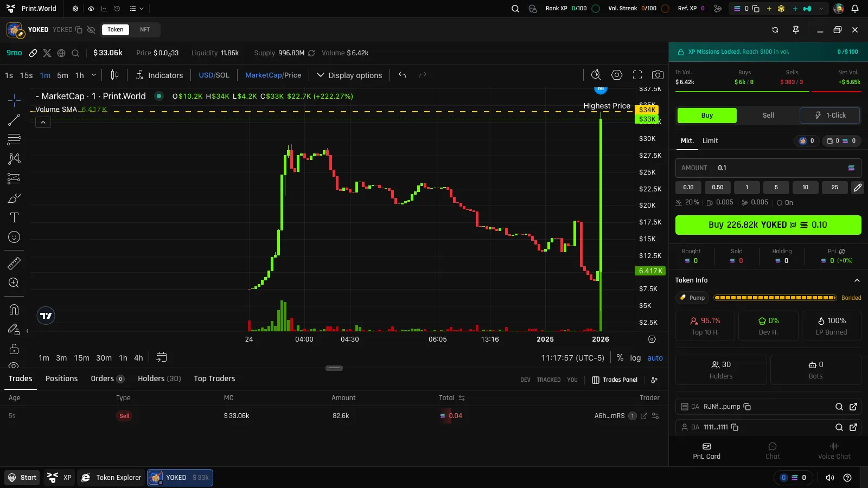Copy the CA contract address
Screen dimensions: 868x488
tap(747, 407)
